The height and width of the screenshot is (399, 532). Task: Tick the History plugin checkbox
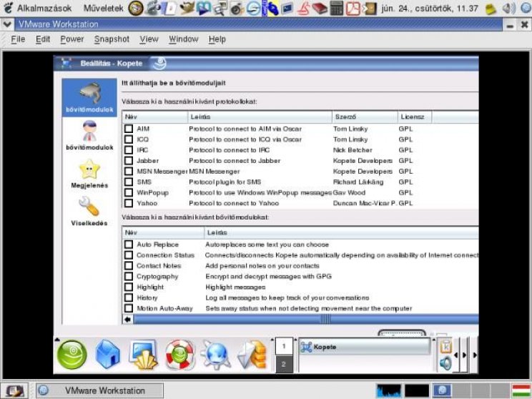point(129,297)
